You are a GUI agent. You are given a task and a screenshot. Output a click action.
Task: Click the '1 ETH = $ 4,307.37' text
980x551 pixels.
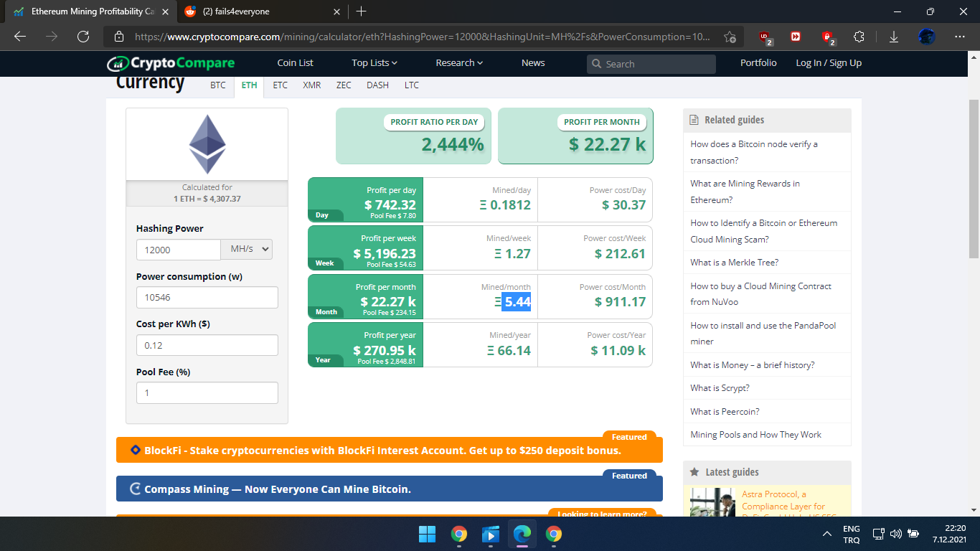[207, 199]
